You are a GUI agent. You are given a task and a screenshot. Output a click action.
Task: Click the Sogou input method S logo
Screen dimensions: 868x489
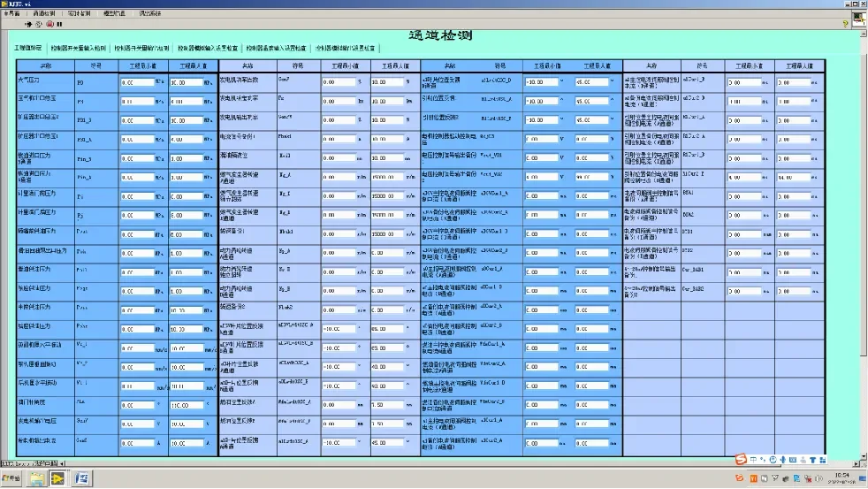(x=741, y=460)
